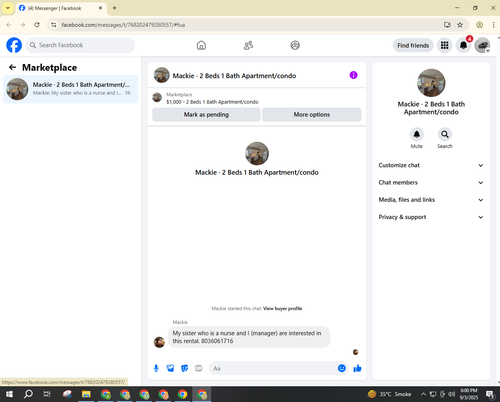Open the volume icon in system tray
The width and height of the screenshot is (500, 402).
(451, 395)
